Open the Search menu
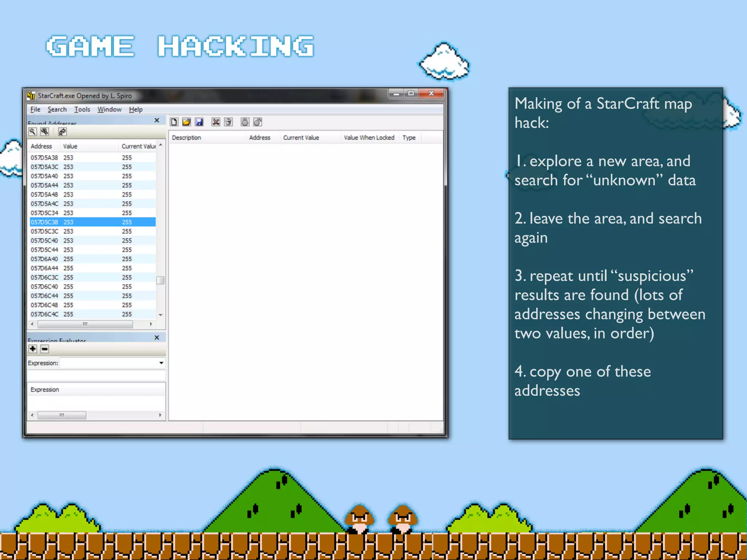 57,109
